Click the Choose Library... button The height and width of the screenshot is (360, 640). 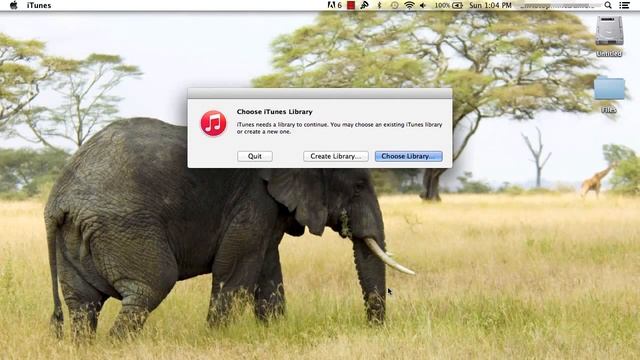pos(409,156)
